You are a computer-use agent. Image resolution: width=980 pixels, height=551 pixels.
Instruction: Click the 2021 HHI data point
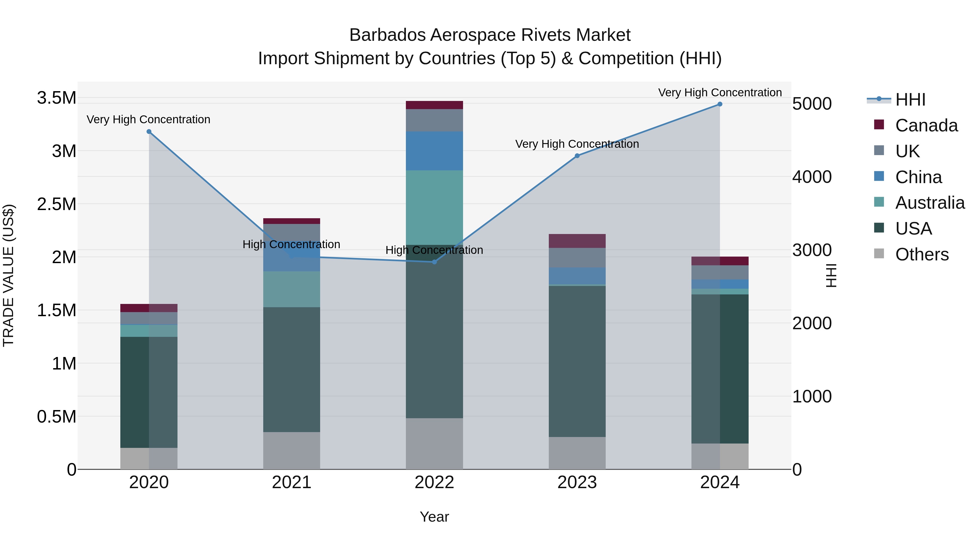tap(292, 256)
